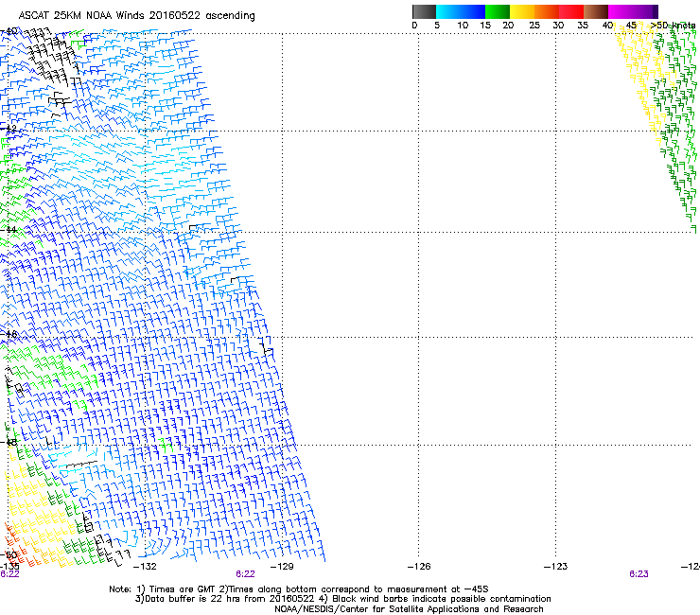Click the green 15-20 knots legend segment
Image resolution: width=700 pixels, height=615 pixels.
(x=498, y=11)
